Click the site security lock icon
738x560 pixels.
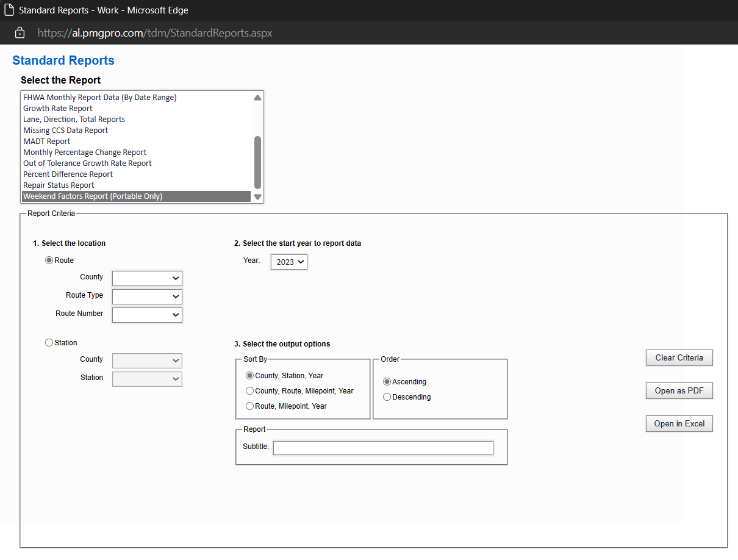(x=20, y=33)
